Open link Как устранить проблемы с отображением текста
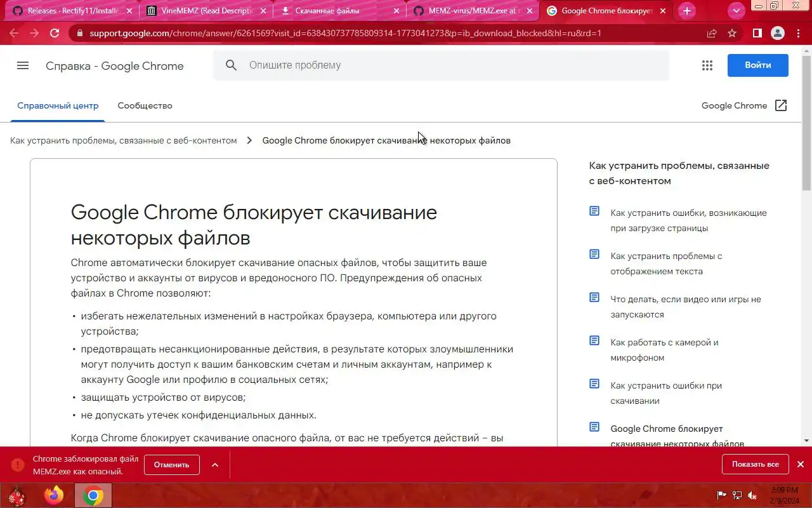The image size is (812, 508). [x=666, y=264]
